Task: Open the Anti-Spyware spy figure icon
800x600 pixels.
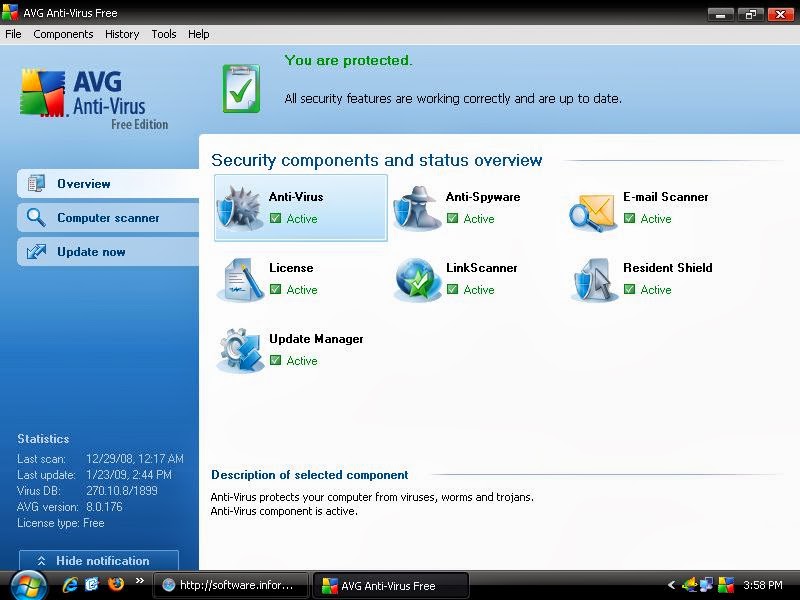Action: tap(417, 208)
